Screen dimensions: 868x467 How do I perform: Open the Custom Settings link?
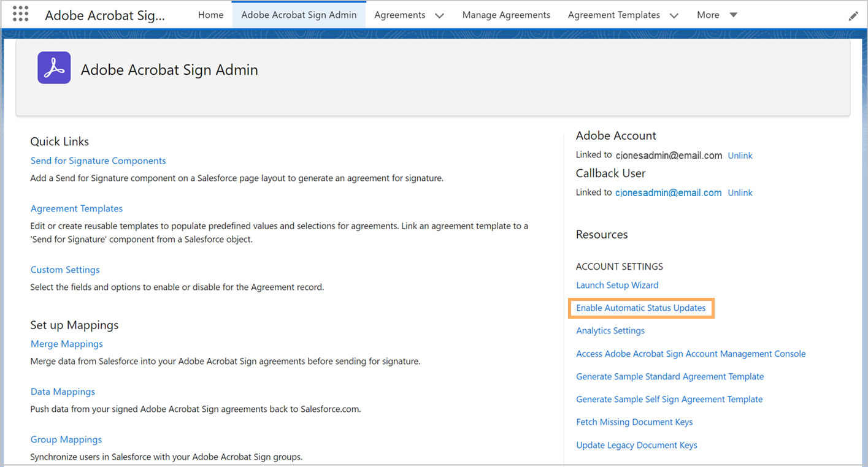click(x=65, y=270)
